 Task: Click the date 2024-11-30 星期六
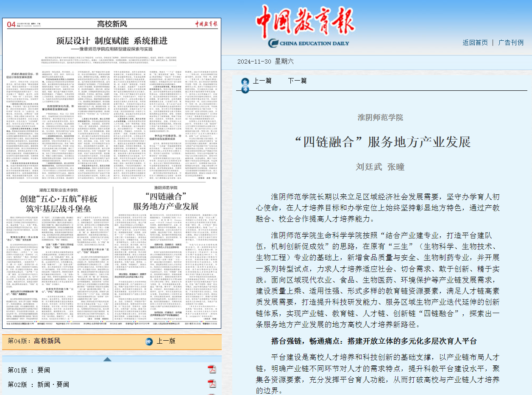(x=265, y=61)
